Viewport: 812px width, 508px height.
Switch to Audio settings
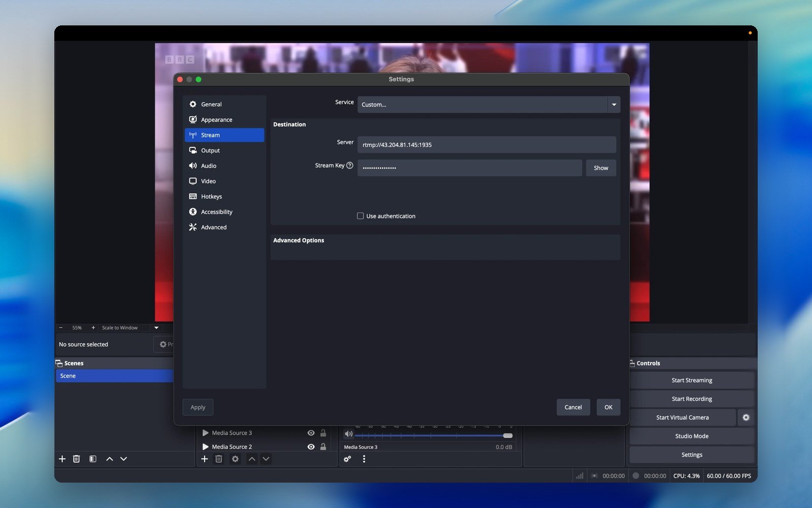pyautogui.click(x=224, y=166)
